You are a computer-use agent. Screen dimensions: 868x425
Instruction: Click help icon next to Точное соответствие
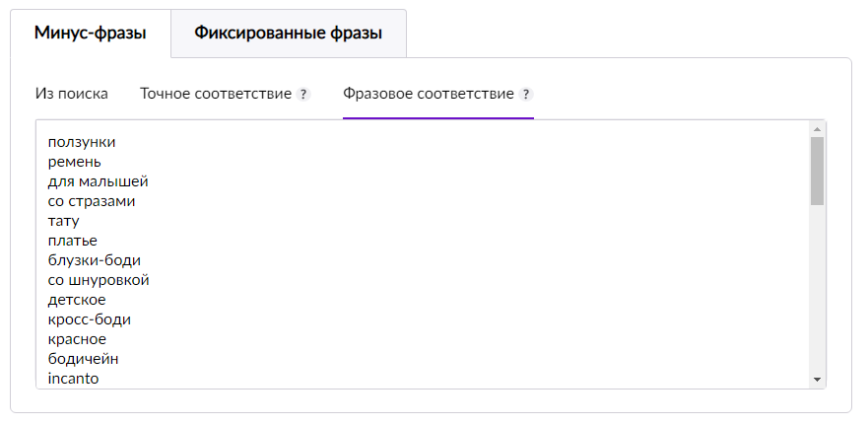(303, 95)
